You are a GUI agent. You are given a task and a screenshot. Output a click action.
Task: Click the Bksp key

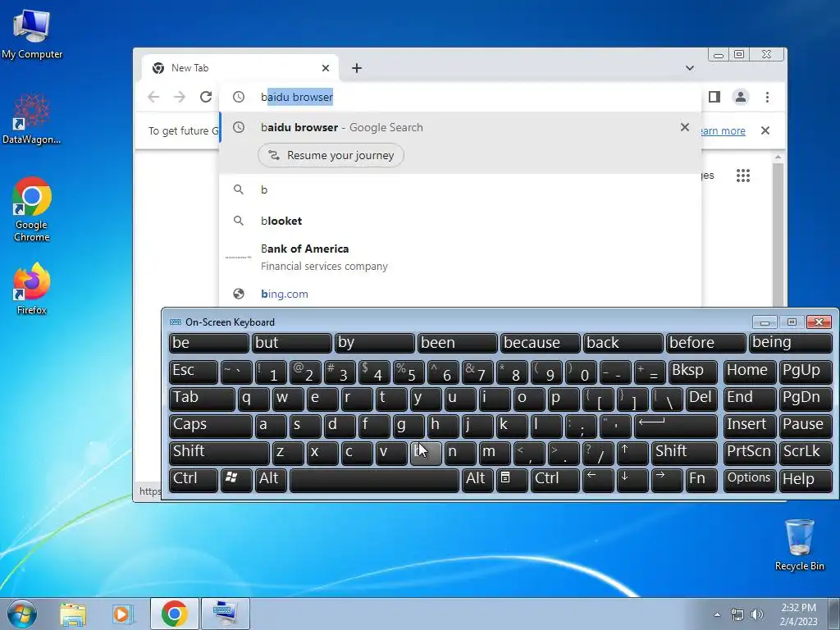click(x=692, y=372)
